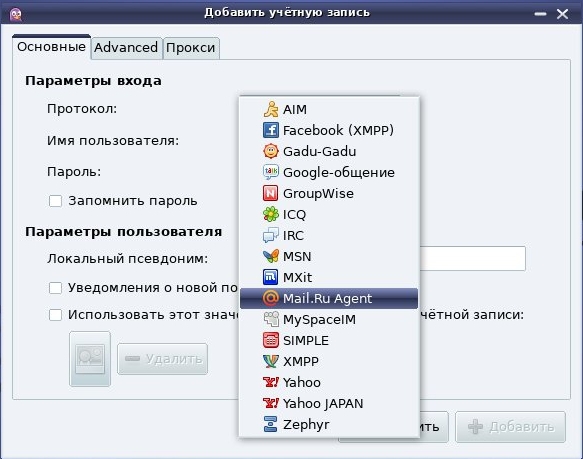The width and height of the screenshot is (583, 459).
Task: Click the Gadu-Gadu sun icon
Action: [x=271, y=151]
